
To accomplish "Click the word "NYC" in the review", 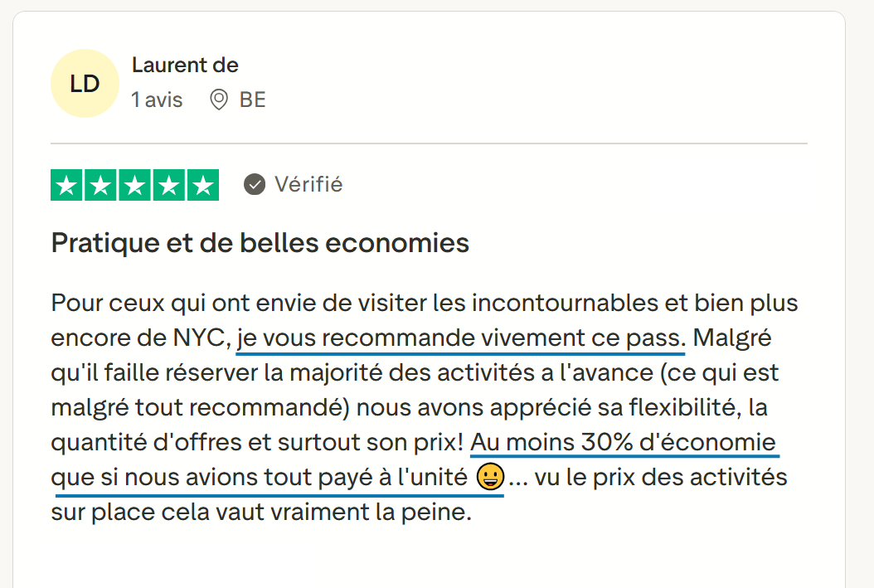I will 194,338.
